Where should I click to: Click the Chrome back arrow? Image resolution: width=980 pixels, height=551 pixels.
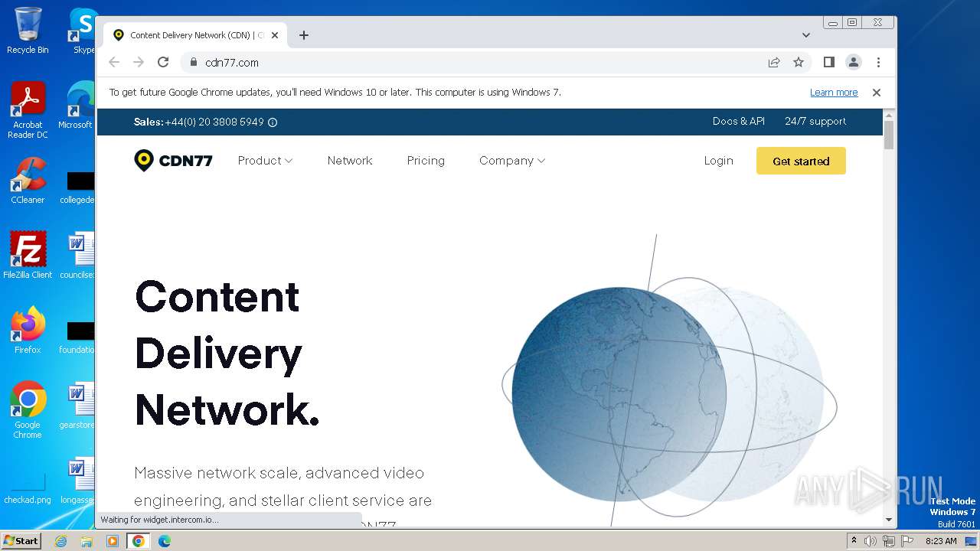114,62
